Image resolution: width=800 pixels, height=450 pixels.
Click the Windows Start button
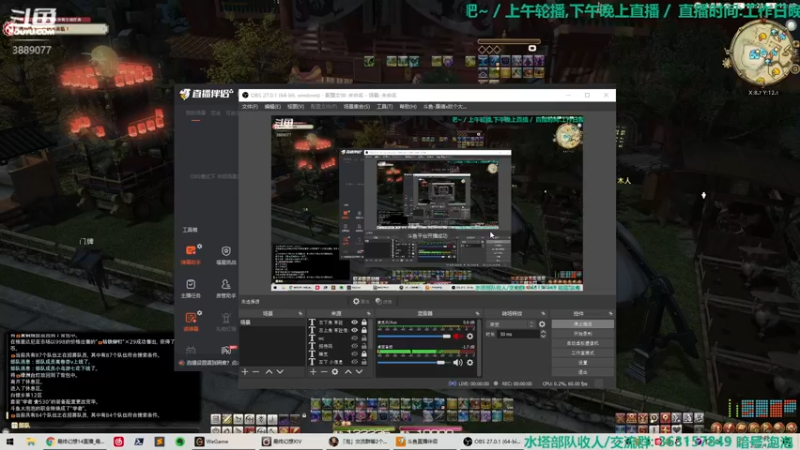pos(10,441)
